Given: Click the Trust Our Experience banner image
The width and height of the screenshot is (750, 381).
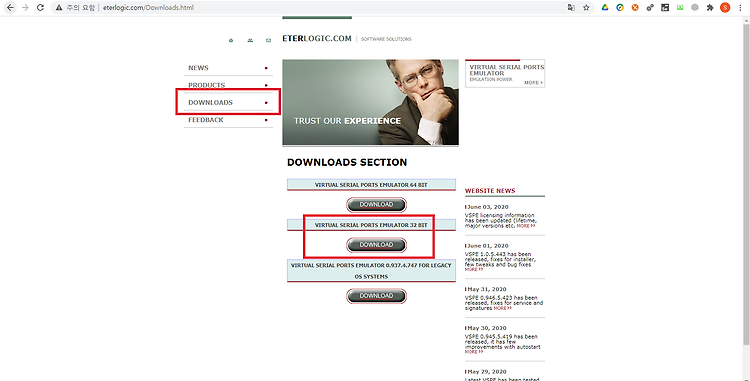Looking at the screenshot, I should 370,102.
